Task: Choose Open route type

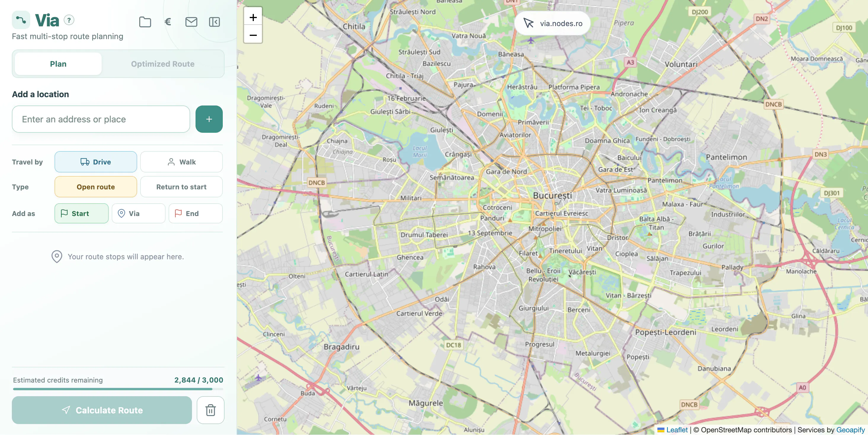Action: (x=96, y=187)
